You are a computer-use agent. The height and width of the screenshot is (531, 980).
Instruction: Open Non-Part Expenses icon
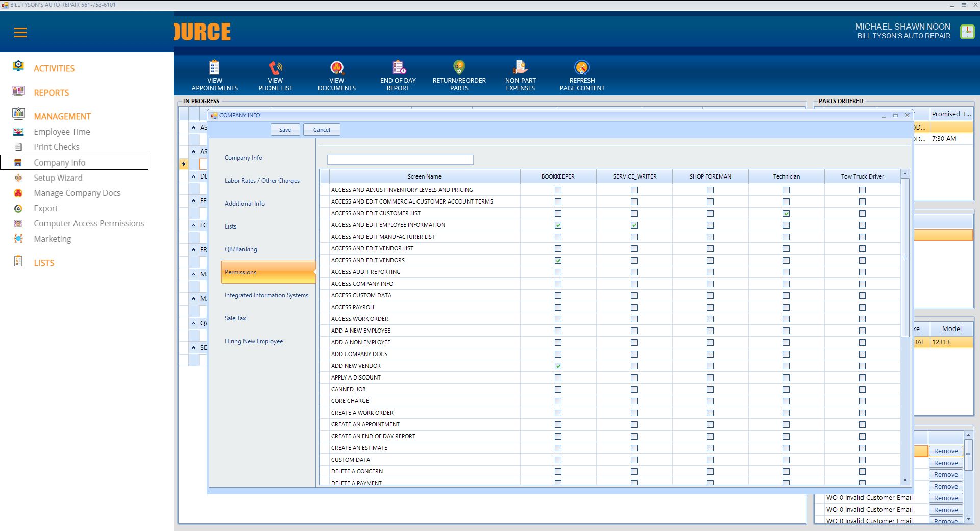tap(520, 68)
